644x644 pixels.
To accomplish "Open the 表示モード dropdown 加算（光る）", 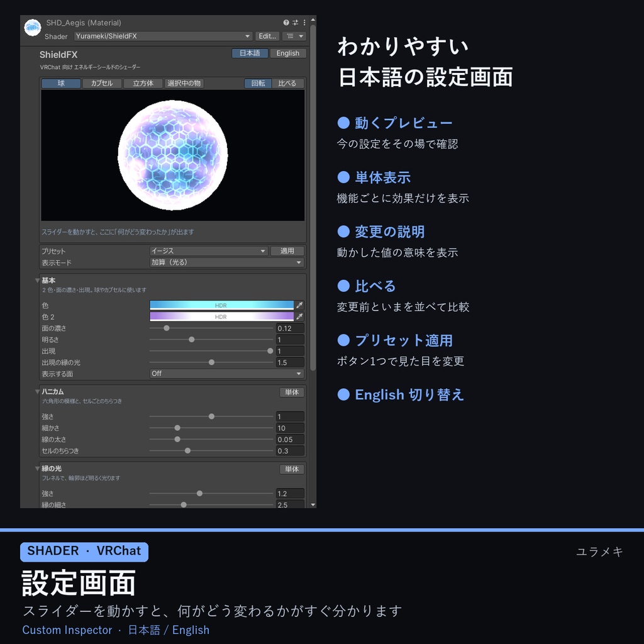I will [226, 262].
